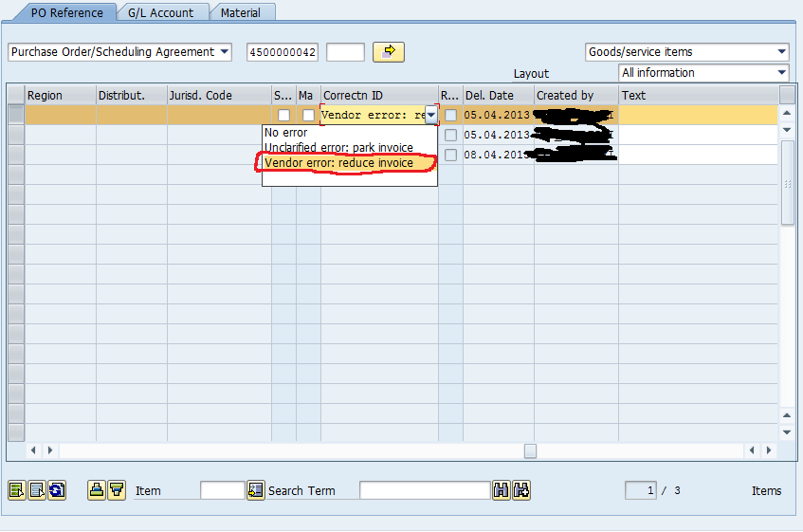803x532 pixels.
Task: Tick the R... checkbox in the 05.04.2013 highlighted row
Action: 450,115
